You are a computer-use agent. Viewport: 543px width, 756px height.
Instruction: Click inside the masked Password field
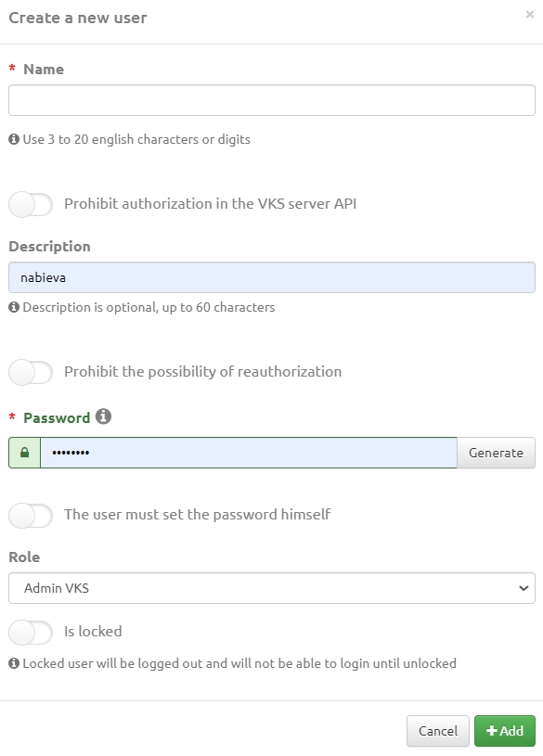click(249, 453)
